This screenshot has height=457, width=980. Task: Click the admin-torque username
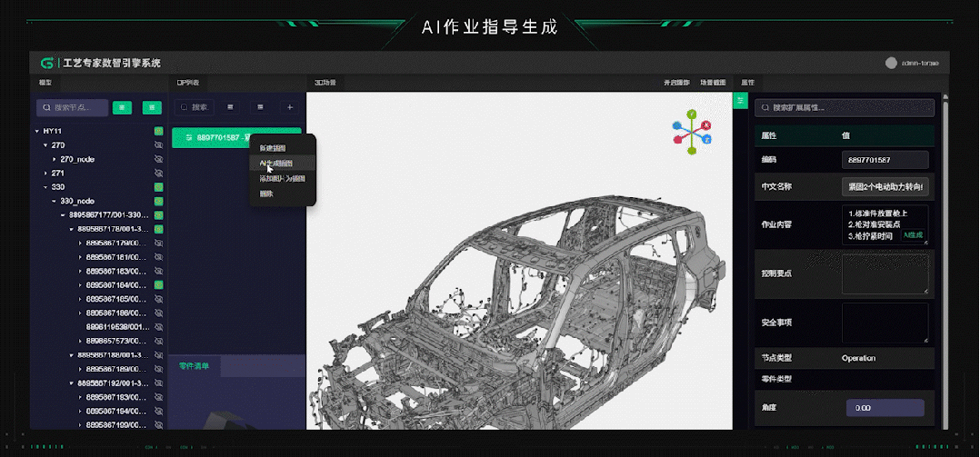(921, 63)
